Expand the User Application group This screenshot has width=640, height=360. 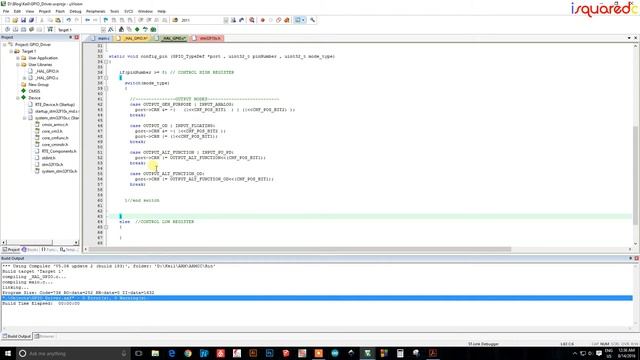click(18, 58)
